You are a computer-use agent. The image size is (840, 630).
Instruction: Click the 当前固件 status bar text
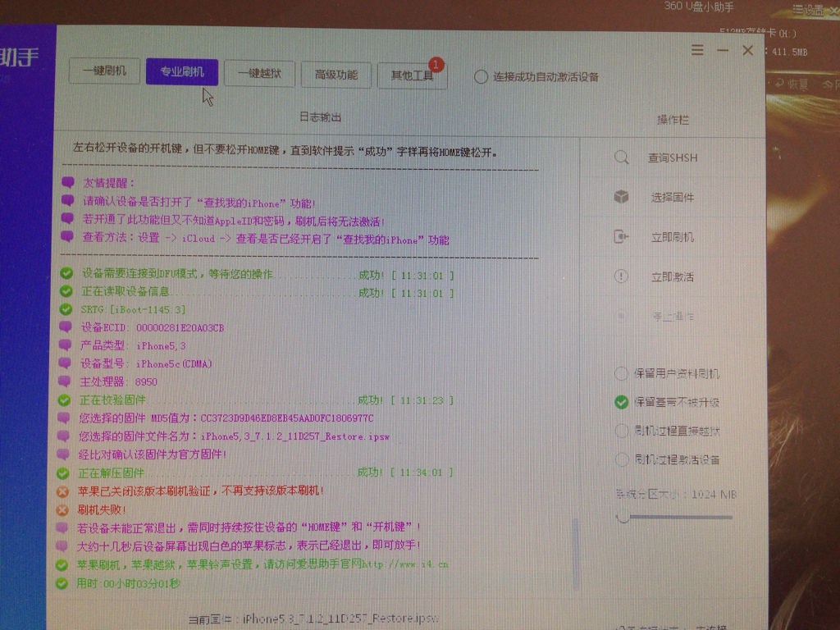click(x=314, y=619)
